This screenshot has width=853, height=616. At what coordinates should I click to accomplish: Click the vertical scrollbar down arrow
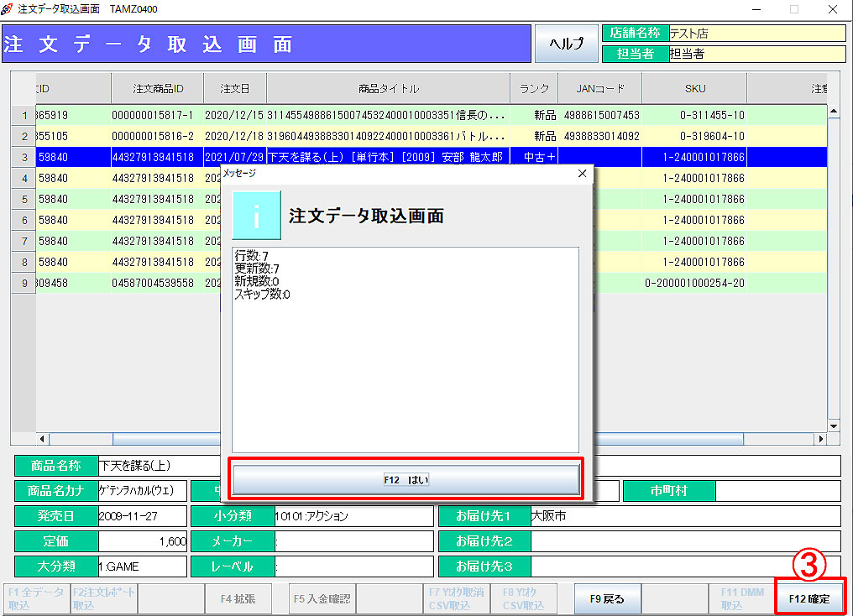pos(834,427)
